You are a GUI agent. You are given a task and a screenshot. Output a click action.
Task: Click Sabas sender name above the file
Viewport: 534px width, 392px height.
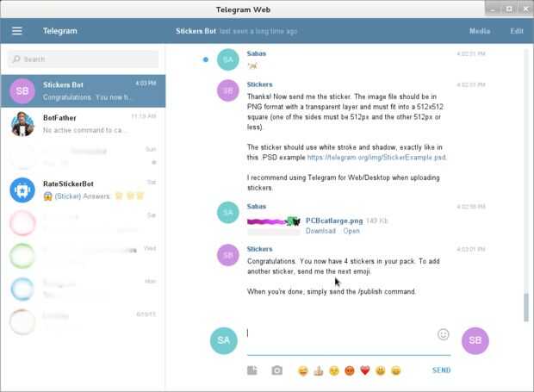(x=257, y=207)
